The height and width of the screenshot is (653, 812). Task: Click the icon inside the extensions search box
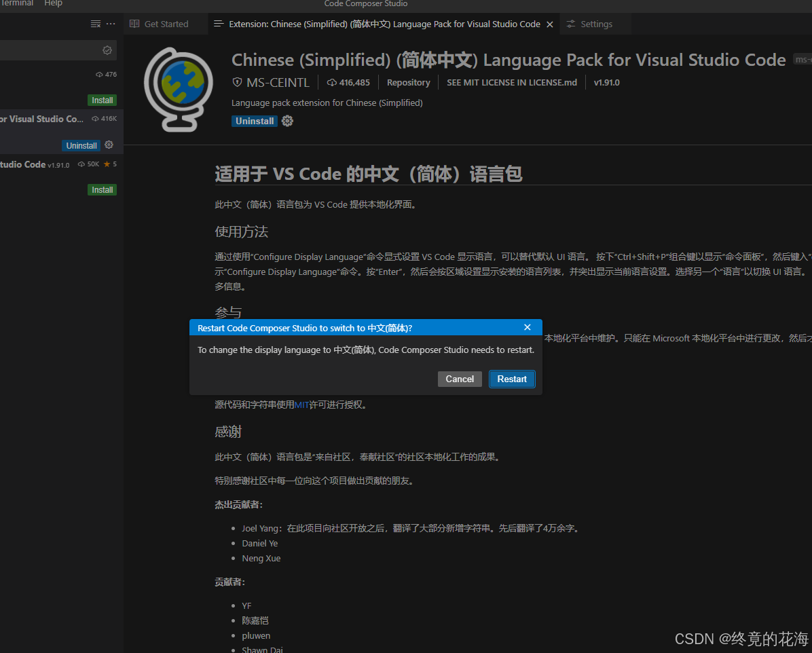click(107, 50)
